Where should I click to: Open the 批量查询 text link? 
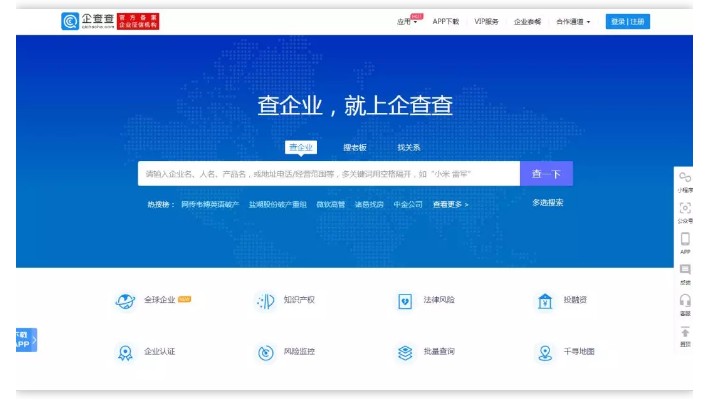click(439, 351)
